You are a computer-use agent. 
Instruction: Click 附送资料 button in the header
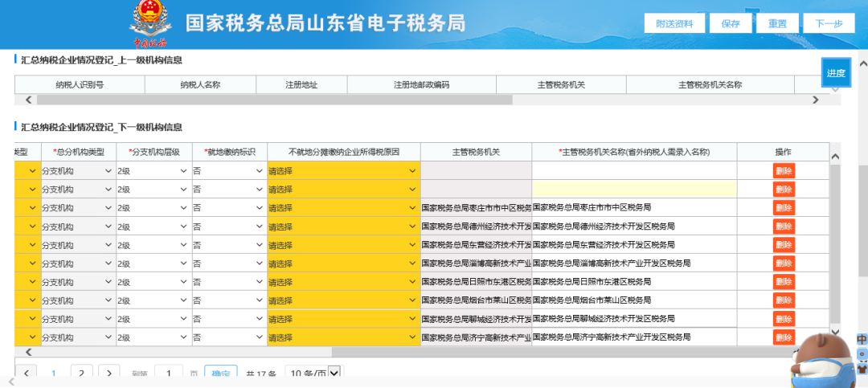click(x=674, y=24)
